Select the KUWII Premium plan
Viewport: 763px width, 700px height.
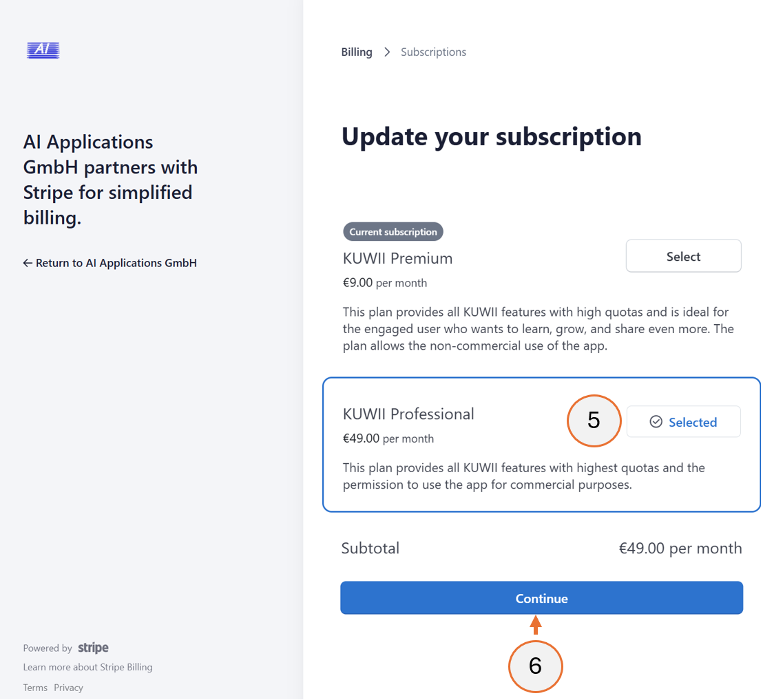click(x=683, y=255)
